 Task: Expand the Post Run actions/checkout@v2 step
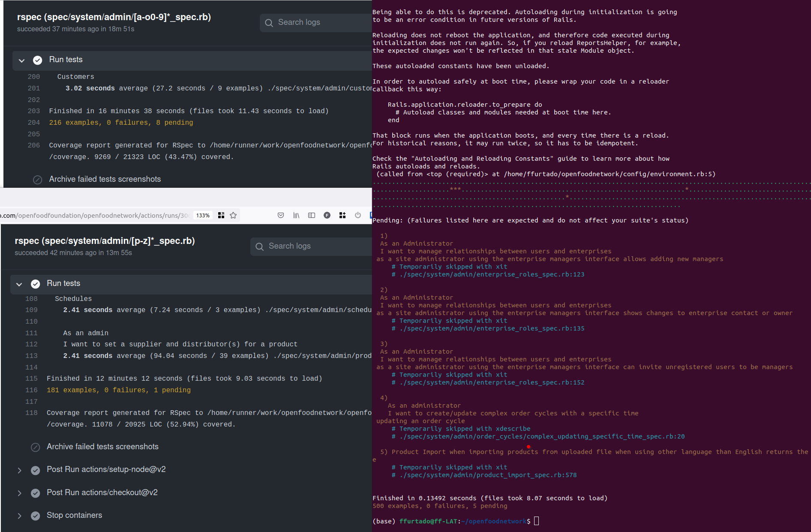[19, 493]
